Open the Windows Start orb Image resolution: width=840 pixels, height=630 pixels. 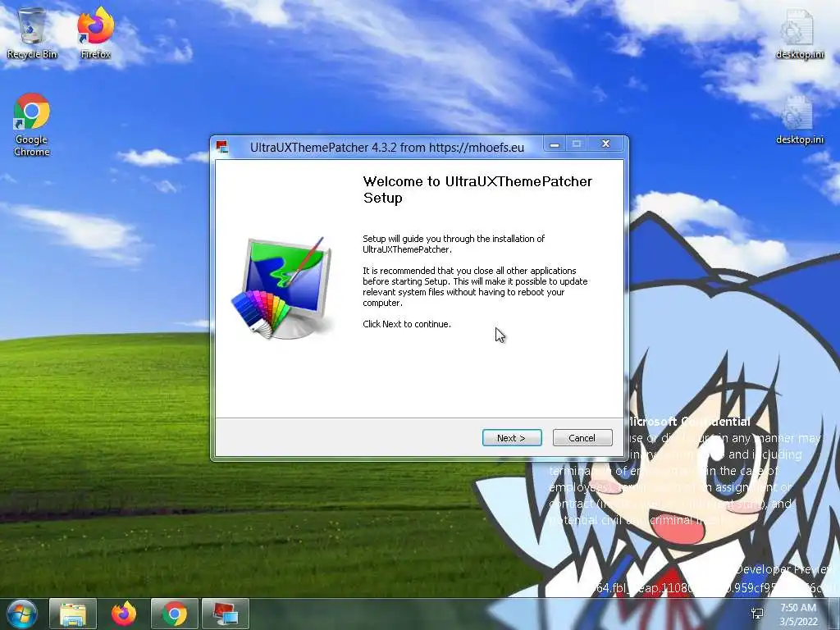click(21, 614)
